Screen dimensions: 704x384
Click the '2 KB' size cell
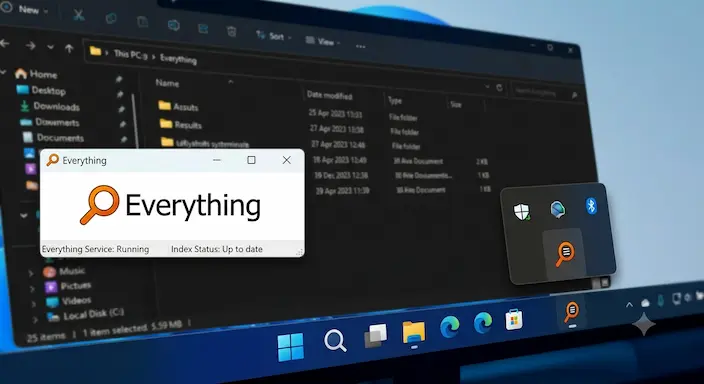click(x=482, y=161)
